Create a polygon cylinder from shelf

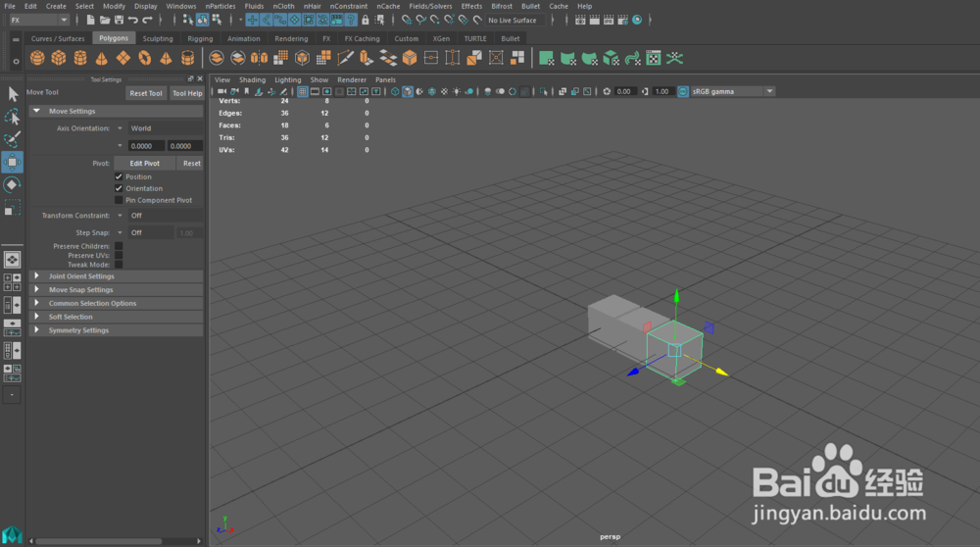(x=80, y=58)
